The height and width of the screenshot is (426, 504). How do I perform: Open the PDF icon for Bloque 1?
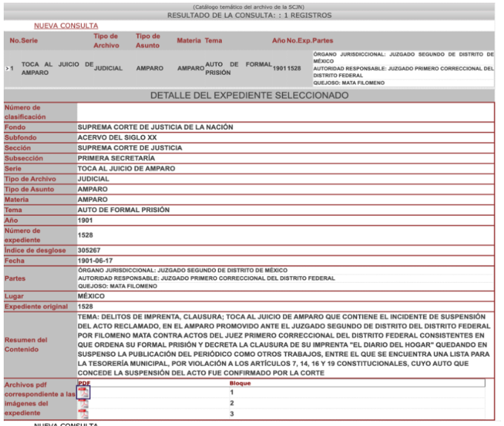(83, 393)
